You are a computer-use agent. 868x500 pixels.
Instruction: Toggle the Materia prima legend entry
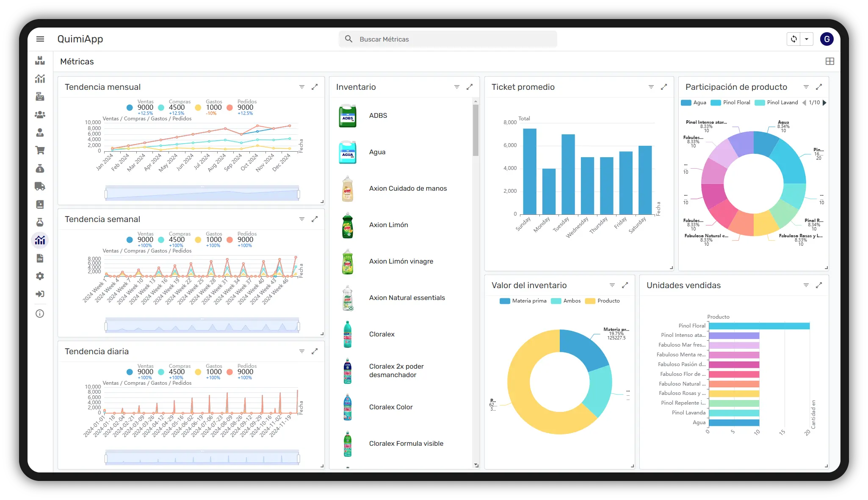tap(523, 301)
